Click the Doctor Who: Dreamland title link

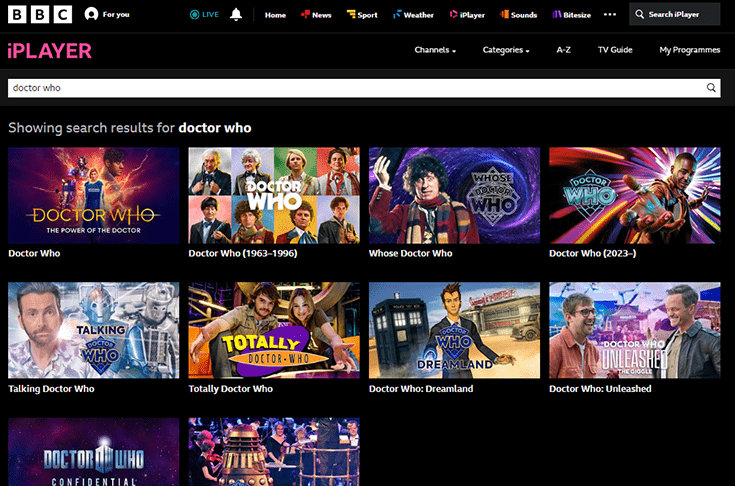(x=421, y=389)
